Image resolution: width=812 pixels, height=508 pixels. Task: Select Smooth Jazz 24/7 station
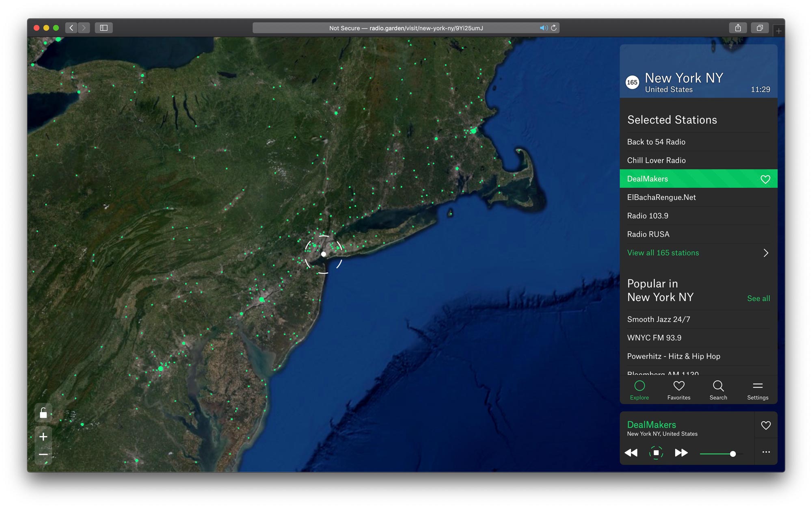pos(659,318)
